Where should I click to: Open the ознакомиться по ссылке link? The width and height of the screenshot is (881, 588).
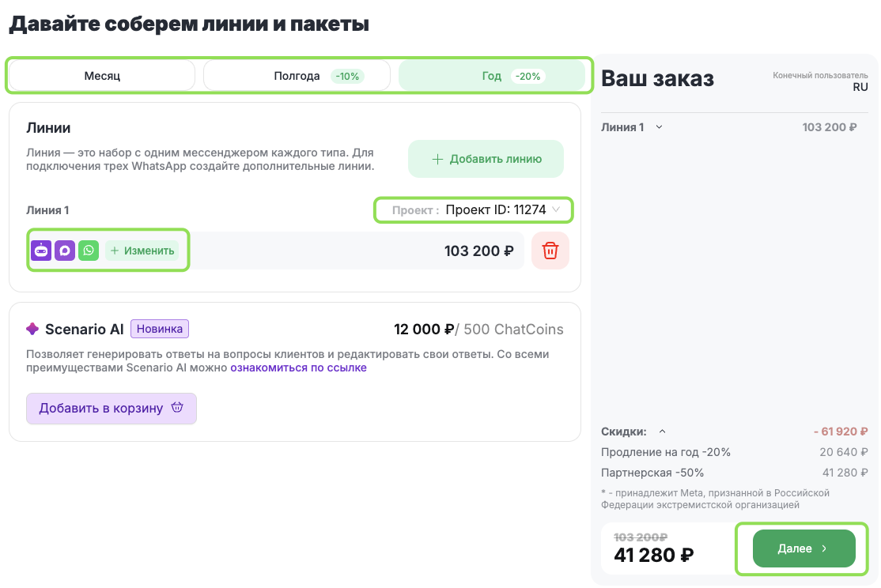click(298, 367)
